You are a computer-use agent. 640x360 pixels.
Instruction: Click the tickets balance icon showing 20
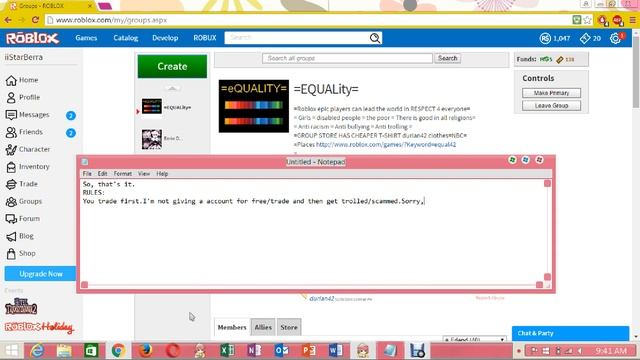(x=584, y=38)
